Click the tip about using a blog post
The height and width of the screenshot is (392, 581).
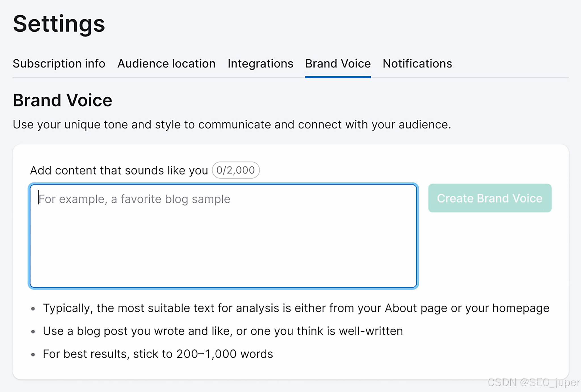223,331
